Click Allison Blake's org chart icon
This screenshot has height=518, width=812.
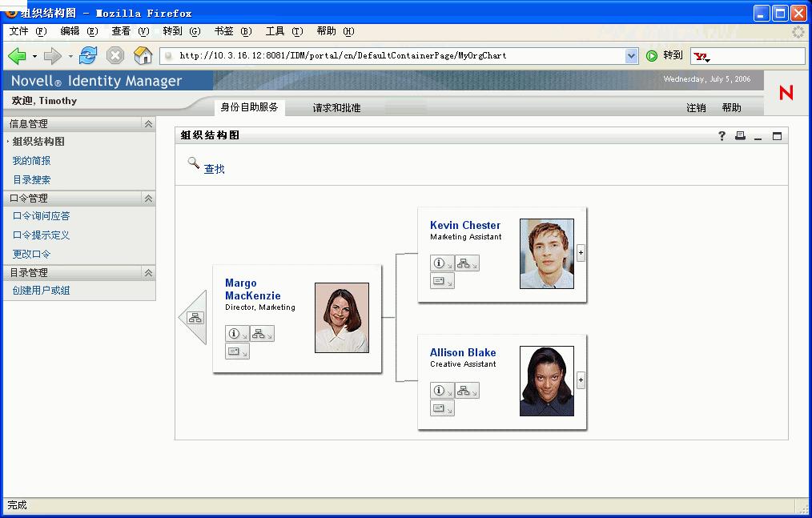pos(467,391)
